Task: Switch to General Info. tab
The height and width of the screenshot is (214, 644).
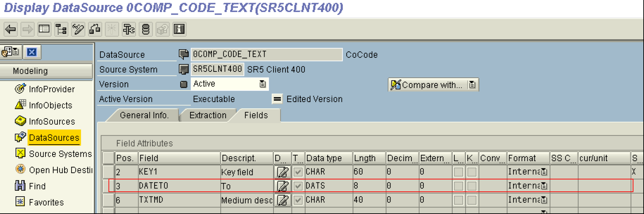Action: (144, 115)
